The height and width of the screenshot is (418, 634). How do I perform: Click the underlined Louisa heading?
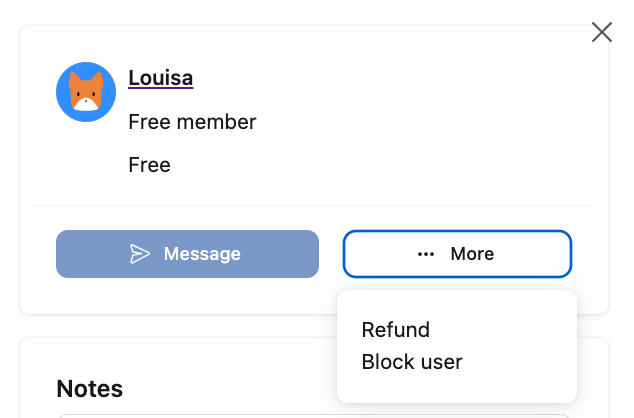click(161, 77)
